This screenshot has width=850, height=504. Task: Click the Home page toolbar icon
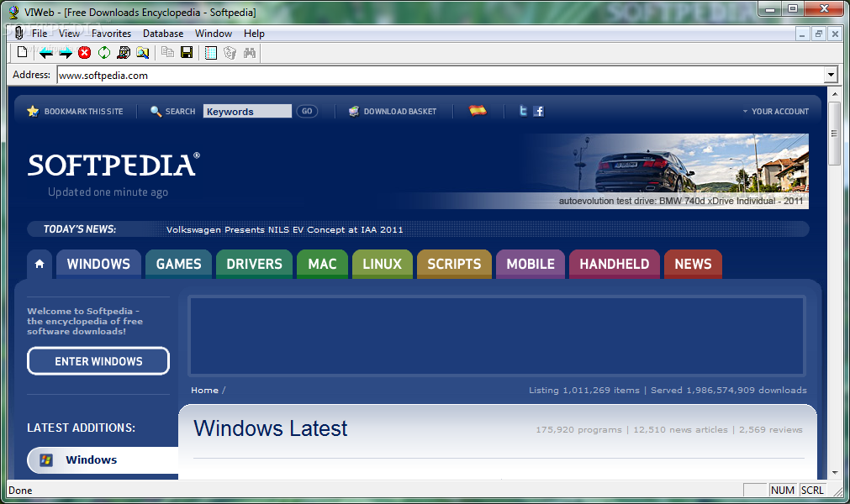124,53
